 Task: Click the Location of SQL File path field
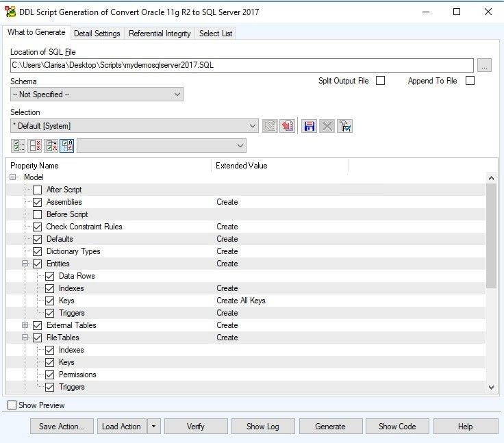click(x=242, y=66)
